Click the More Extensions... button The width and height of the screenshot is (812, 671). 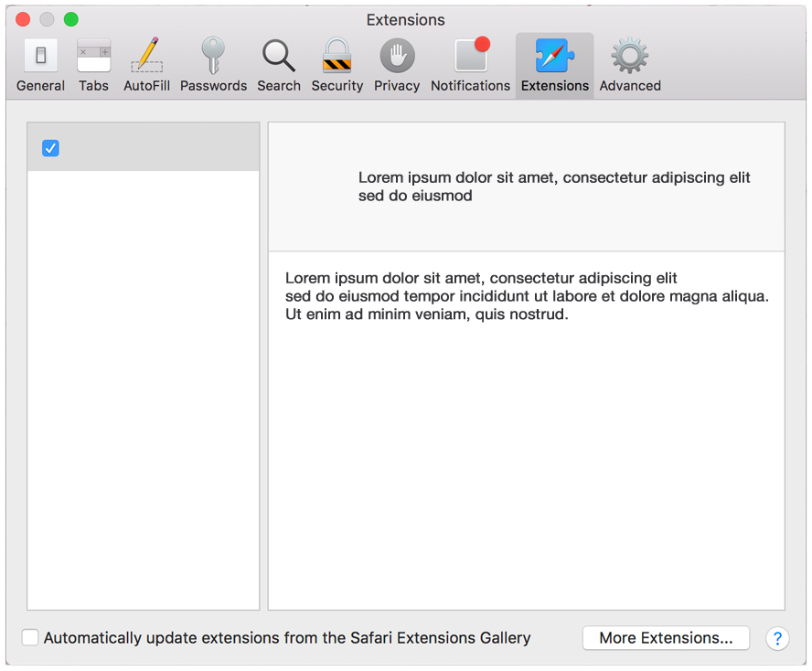point(666,638)
